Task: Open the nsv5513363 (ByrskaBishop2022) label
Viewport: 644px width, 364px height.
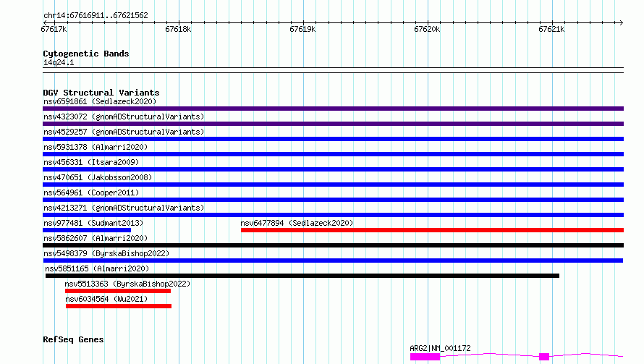Action: coord(127,284)
